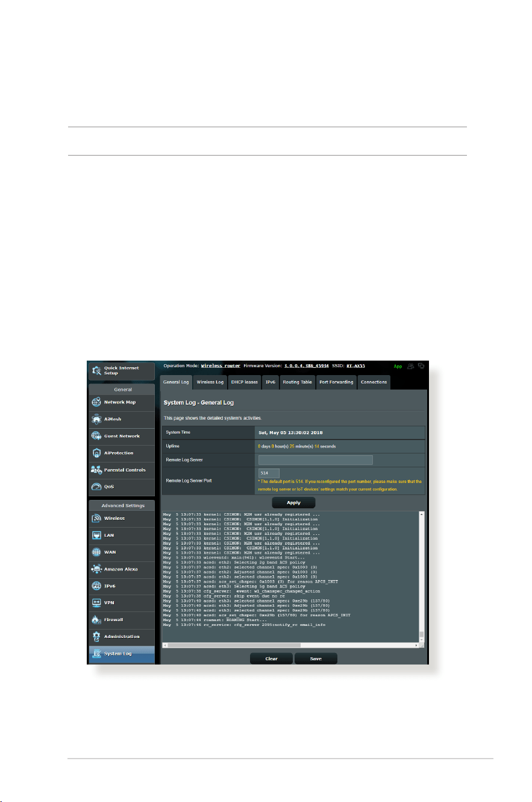Click the Uptime value text
The width and height of the screenshot is (532, 802).
pyautogui.click(x=297, y=446)
